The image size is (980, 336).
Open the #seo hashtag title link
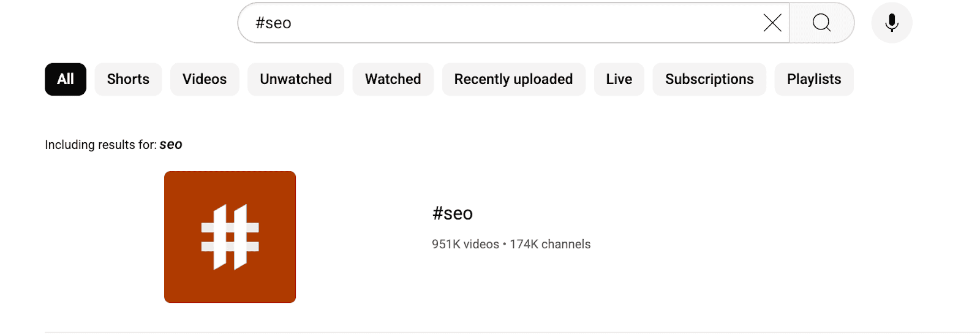(453, 213)
